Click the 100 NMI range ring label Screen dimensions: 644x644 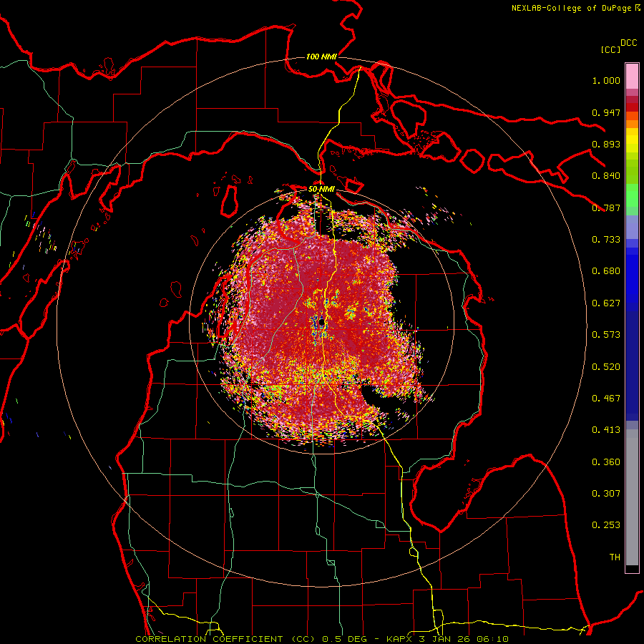[321, 57]
